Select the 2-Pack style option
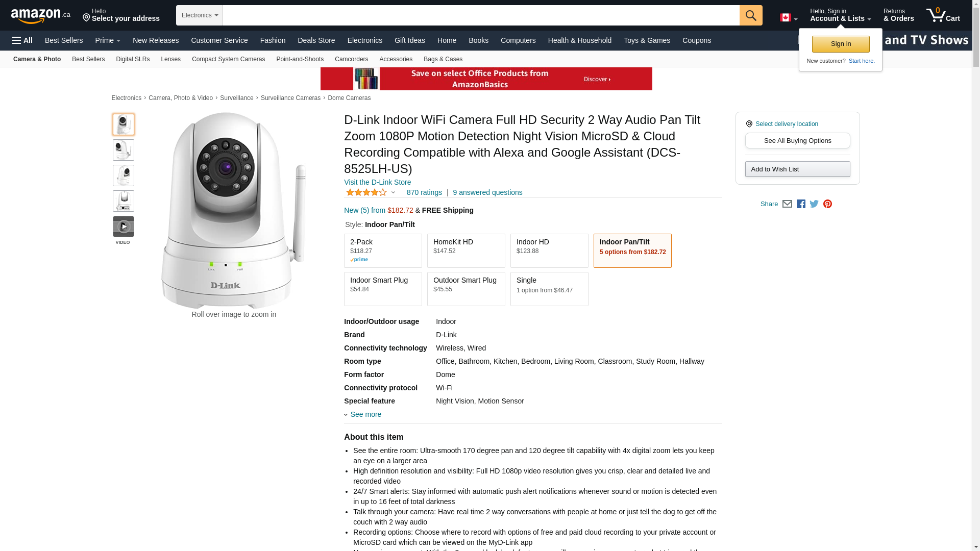The width and height of the screenshot is (980, 551). tap(383, 251)
